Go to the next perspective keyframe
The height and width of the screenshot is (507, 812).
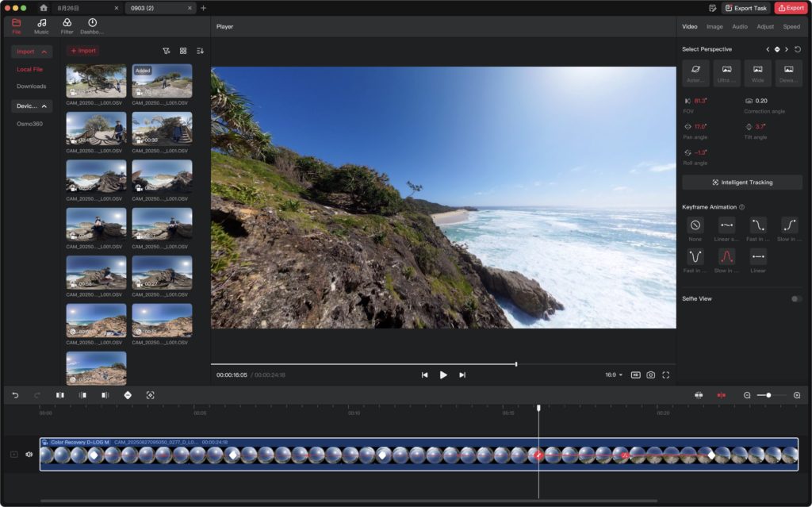pyautogui.click(x=787, y=49)
